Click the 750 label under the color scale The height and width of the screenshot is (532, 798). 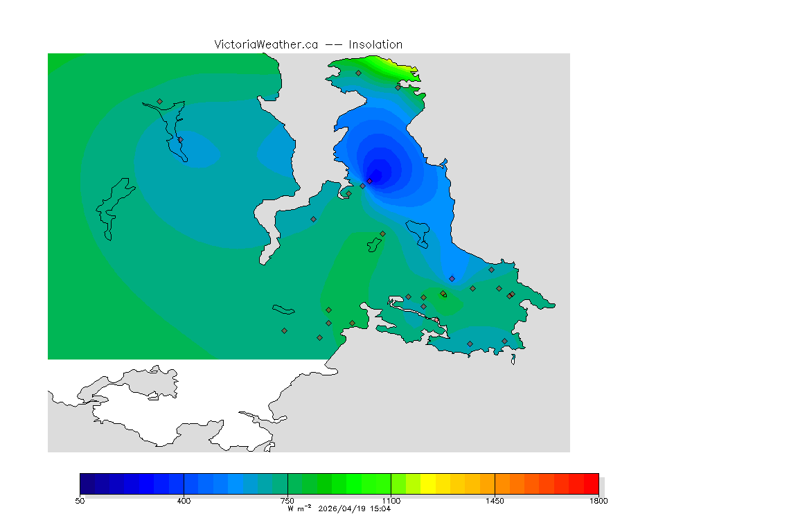[x=287, y=501]
